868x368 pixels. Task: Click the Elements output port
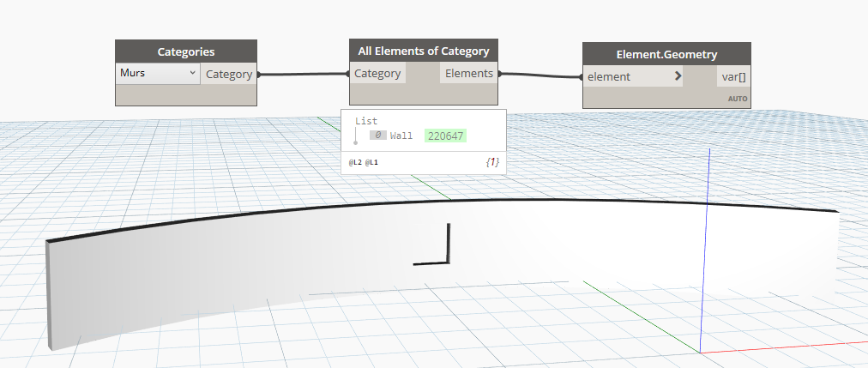click(x=469, y=73)
